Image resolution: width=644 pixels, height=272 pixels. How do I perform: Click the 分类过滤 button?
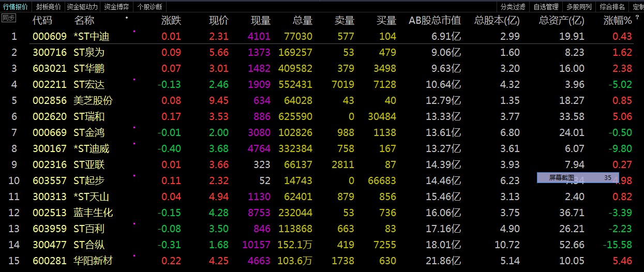coord(513,7)
